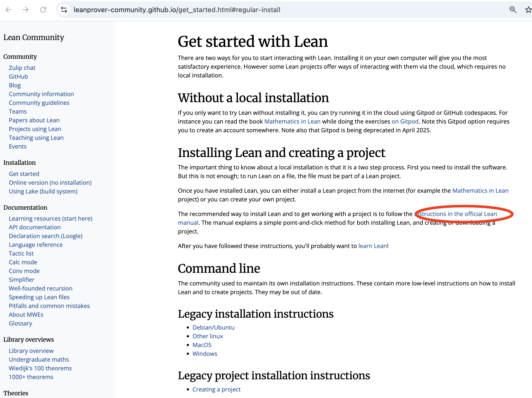Open the MacOS legacy instructions
The width and height of the screenshot is (532, 398).
point(202,345)
